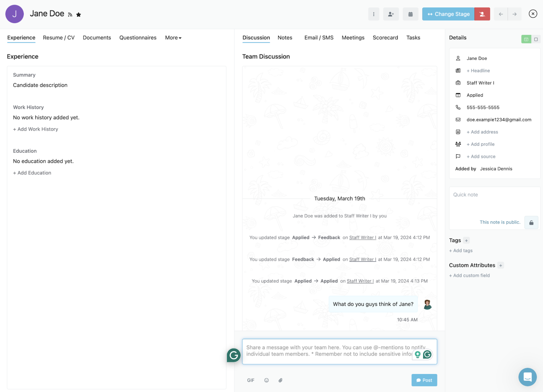Open the calendar scheduling icon
The width and height of the screenshot is (543, 392).
click(410, 14)
